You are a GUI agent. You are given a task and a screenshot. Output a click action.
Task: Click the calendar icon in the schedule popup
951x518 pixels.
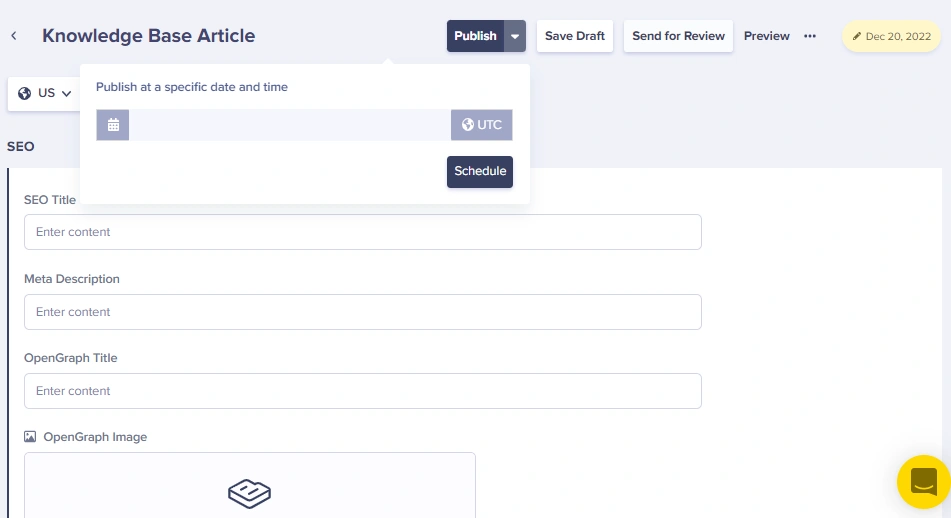click(113, 125)
